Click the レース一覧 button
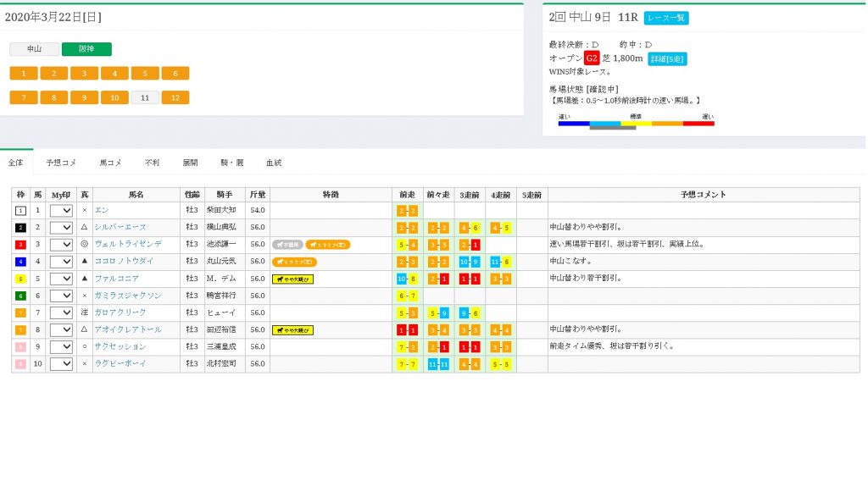868x492 pixels. pyautogui.click(x=666, y=18)
